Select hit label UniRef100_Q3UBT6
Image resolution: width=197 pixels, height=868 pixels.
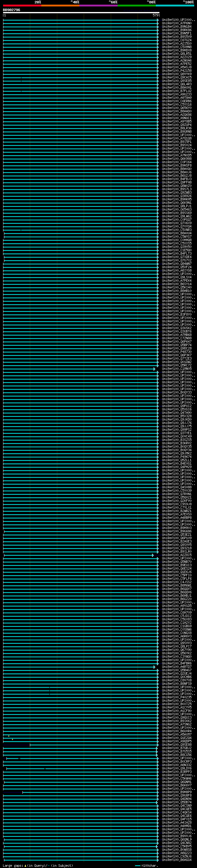pyautogui.click(x=177, y=332)
